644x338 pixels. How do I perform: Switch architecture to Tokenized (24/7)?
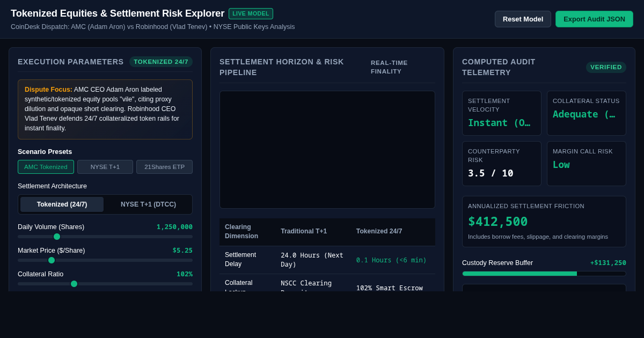(62, 204)
